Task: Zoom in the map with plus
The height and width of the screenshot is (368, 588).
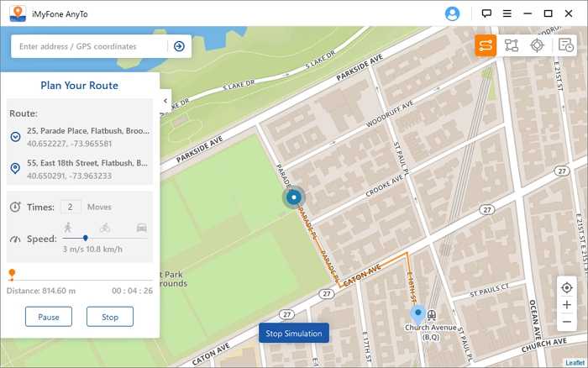Action: coord(567,305)
